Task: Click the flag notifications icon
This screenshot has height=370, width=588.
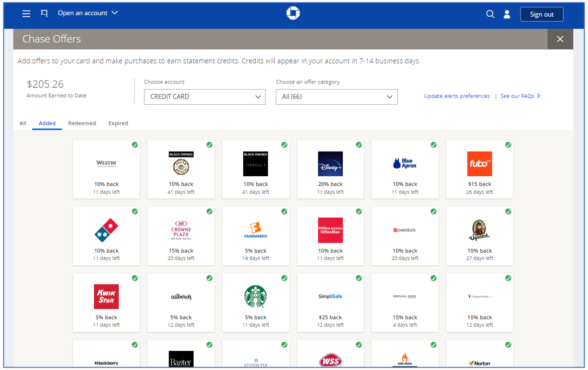Action: (x=44, y=14)
